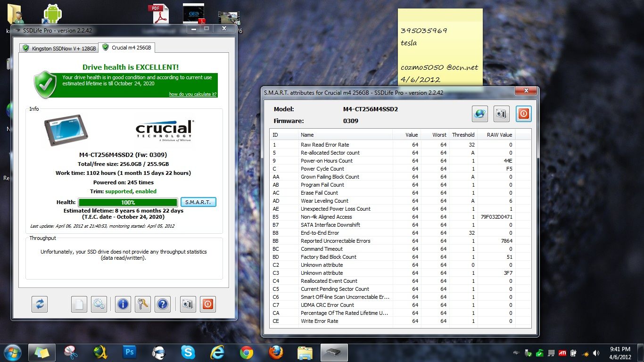Viewport: 644px width, 362px height.
Task: Select the Write Error Rate row
Action: (400, 321)
